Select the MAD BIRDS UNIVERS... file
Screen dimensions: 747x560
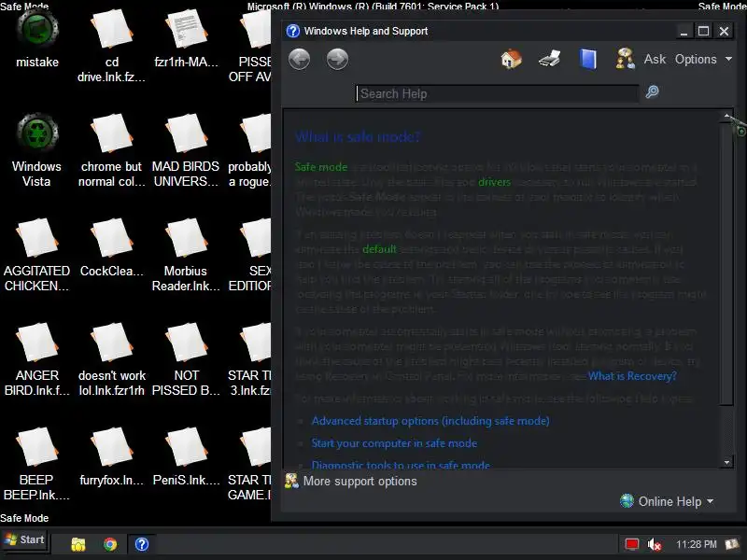[186, 150]
